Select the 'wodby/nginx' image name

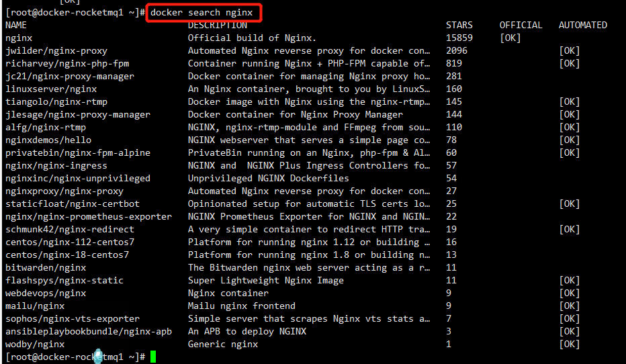tap(35, 345)
